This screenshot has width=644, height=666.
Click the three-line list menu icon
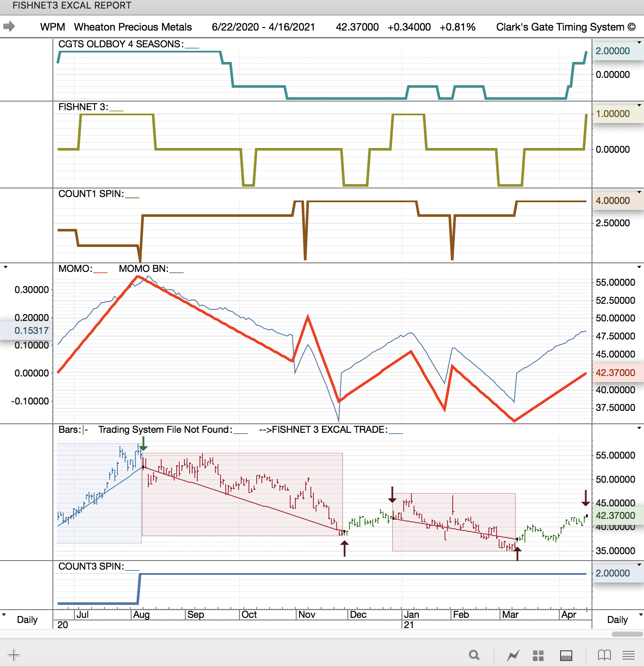tap(629, 655)
